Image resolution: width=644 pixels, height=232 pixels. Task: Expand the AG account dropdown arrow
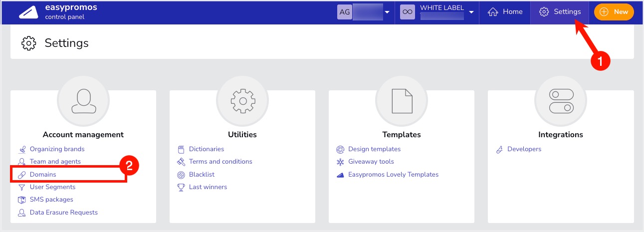point(387,12)
